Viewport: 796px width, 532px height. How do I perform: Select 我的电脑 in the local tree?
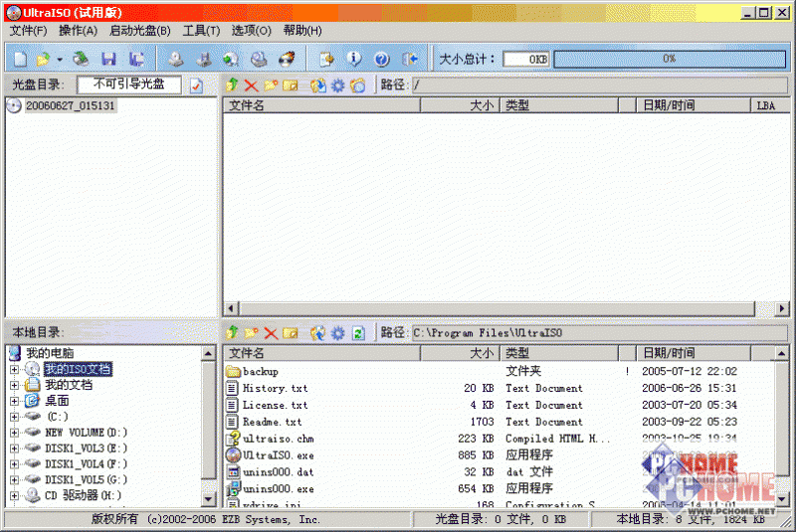click(x=50, y=353)
